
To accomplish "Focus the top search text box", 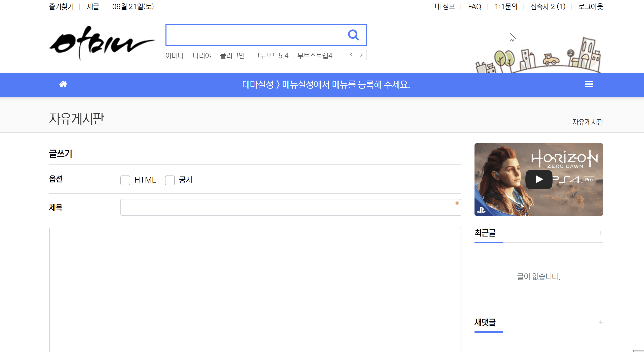I will tap(254, 35).
